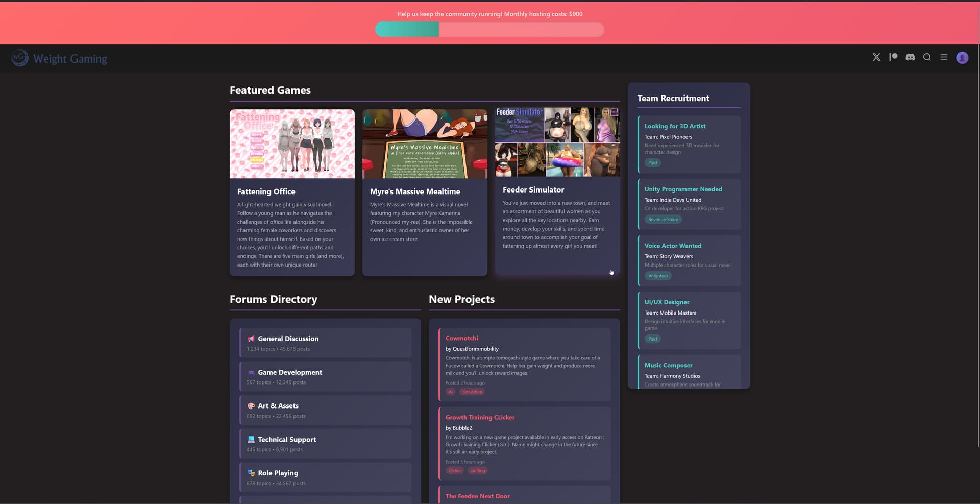Click the search magnifier icon

pos(927,57)
